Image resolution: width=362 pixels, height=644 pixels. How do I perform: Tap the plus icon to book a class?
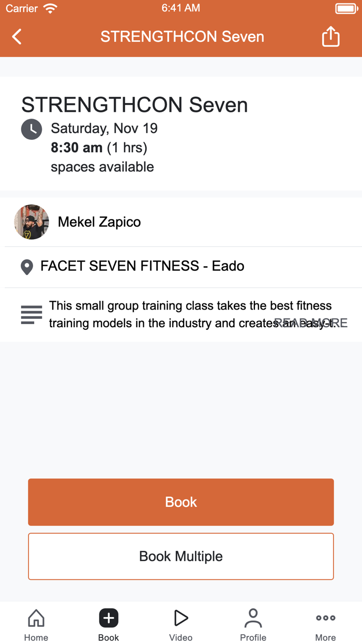[x=108, y=618]
